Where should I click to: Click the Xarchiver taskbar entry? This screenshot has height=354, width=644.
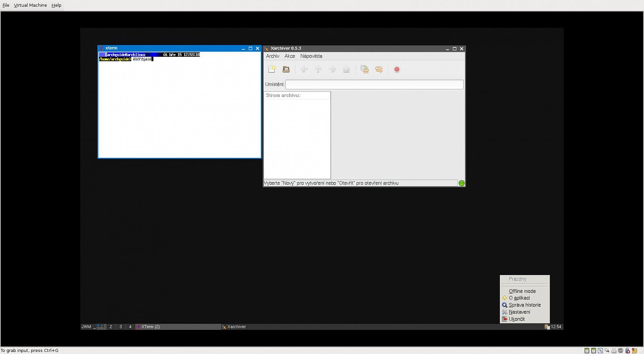[264, 327]
